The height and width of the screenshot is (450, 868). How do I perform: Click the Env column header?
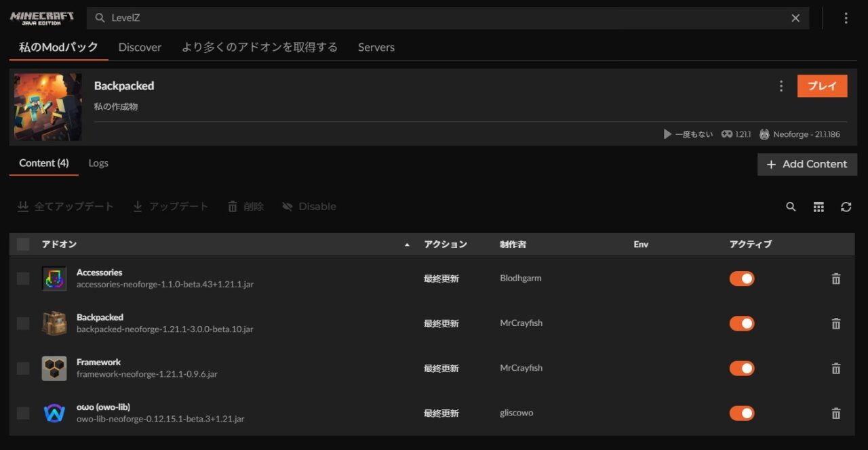pos(641,244)
